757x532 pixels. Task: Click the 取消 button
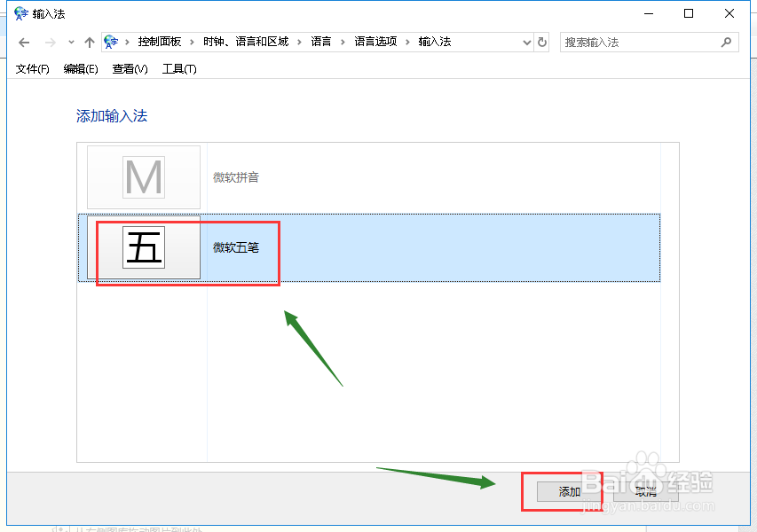point(645,491)
